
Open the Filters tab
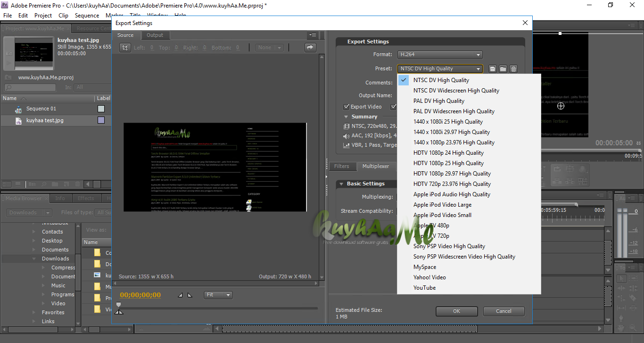(342, 166)
